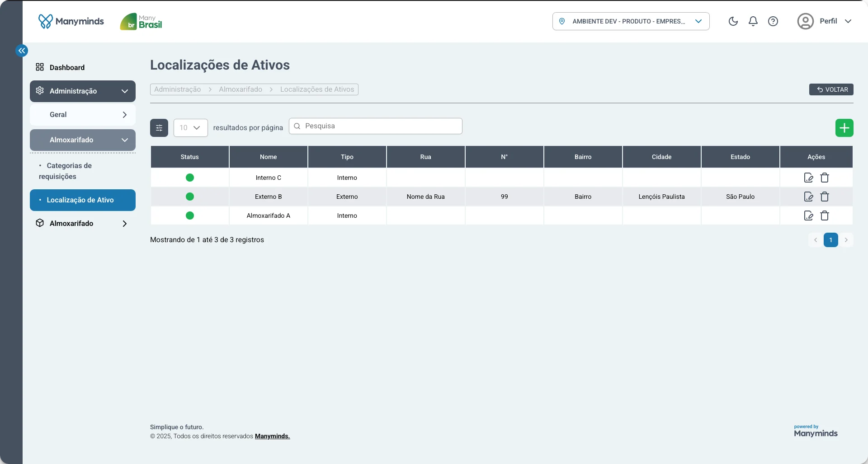Viewport: 868px width, 464px height.
Task: Expand the Geral submenu
Action: tap(83, 115)
